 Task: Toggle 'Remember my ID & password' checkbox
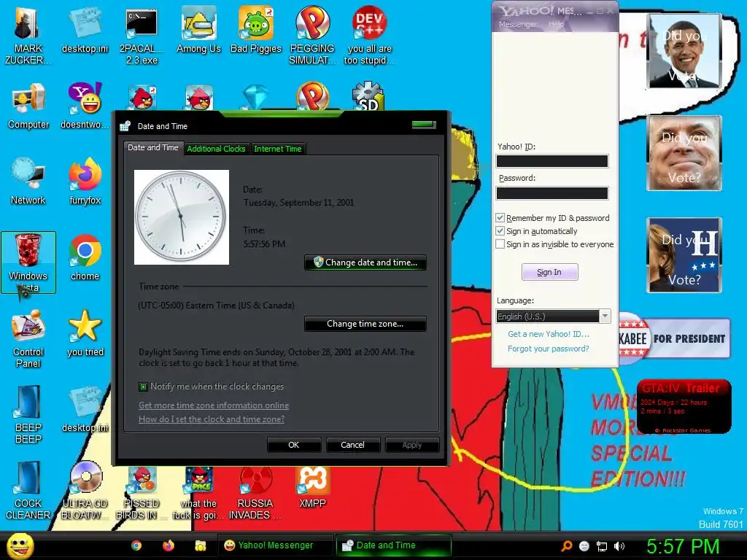tap(500, 217)
